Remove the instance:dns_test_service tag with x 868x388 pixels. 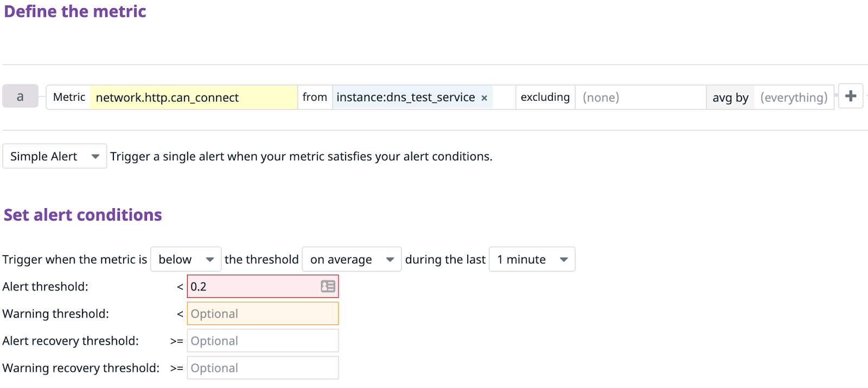484,98
